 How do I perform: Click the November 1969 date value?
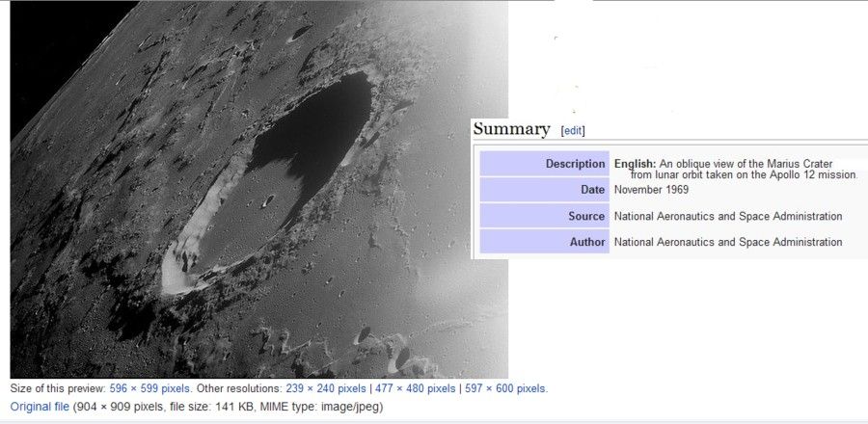point(652,190)
